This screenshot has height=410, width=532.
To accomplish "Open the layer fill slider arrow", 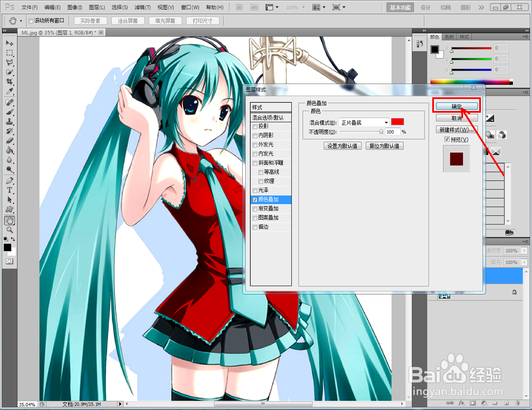I will coord(524,262).
